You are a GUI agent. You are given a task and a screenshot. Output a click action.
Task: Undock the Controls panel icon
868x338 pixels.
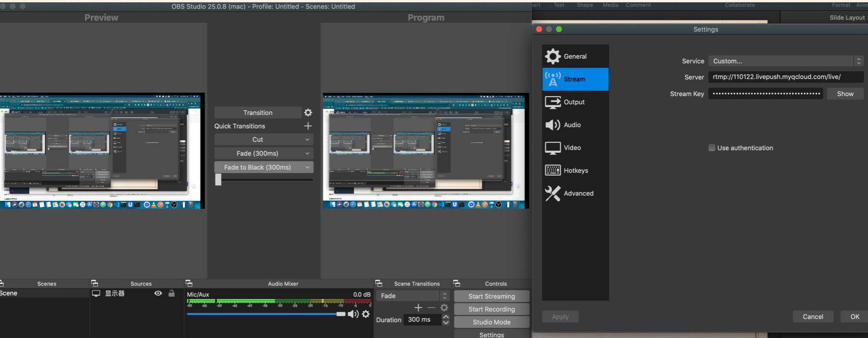tap(457, 283)
